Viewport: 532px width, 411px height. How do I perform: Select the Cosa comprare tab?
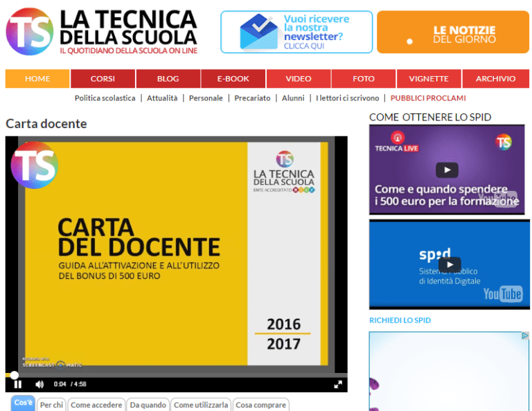260,405
